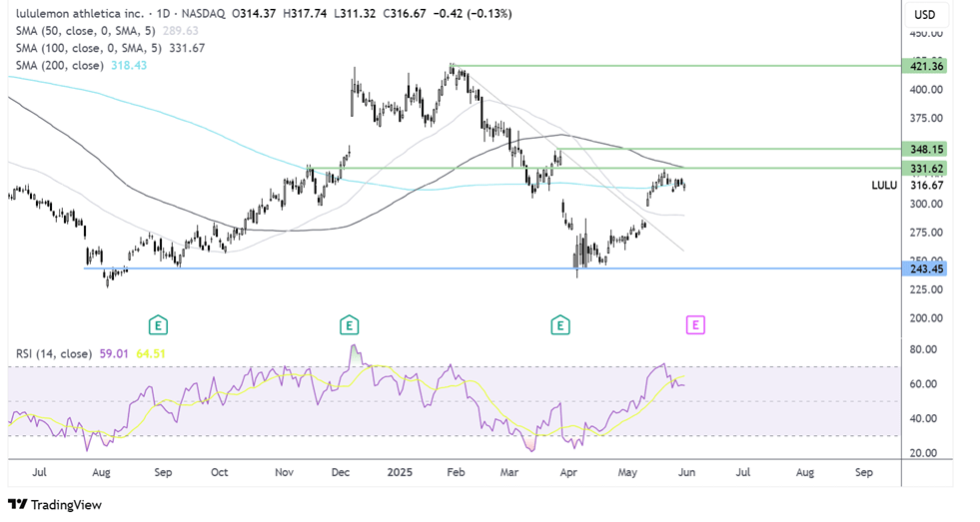
Task: Click the 200.00 price axis label
Action: click(926, 318)
